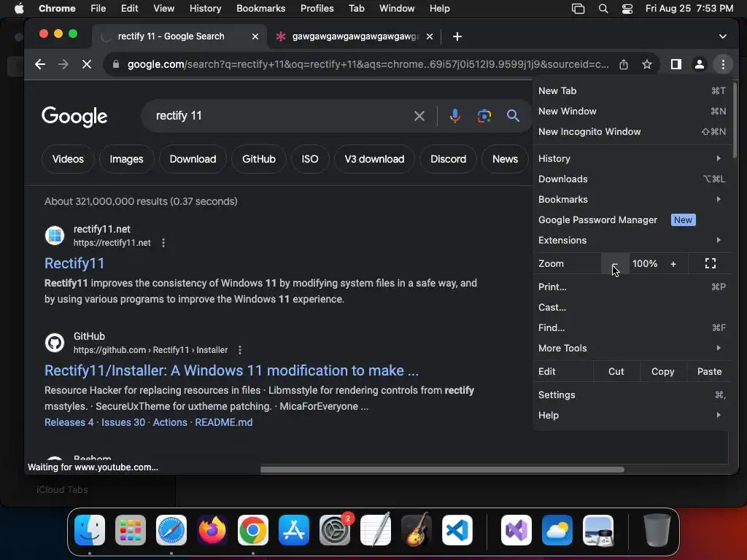Screen dimensions: 747x560
Task: Expand the Help submenu in Chrome menu
Action: [x=632, y=415]
